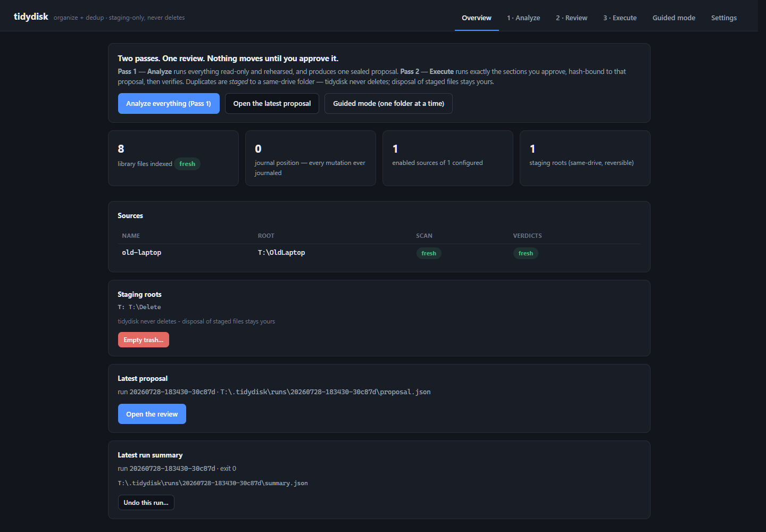Viewport: 766px width, 532px height.
Task: Click the tidydisk logo title
Action: coord(31,16)
